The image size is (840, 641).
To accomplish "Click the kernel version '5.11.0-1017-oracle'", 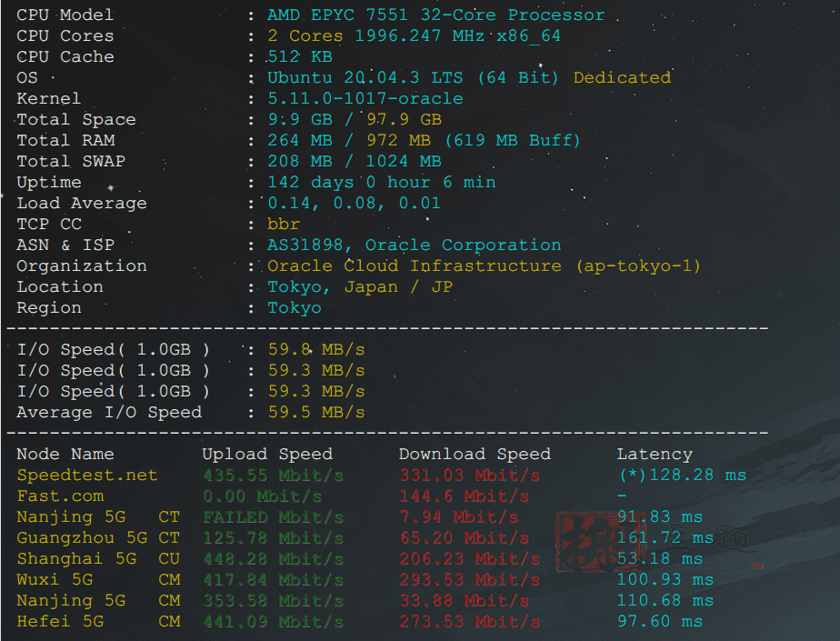I will 365,98.
